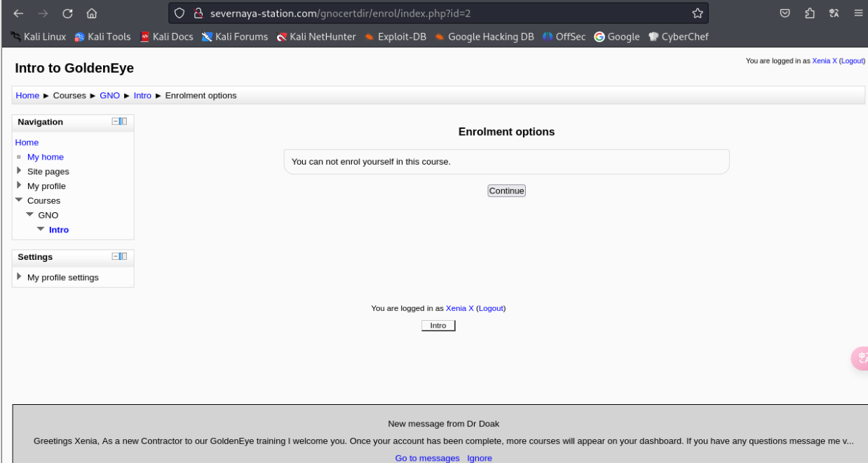Hide the Settings block
868x463 pixels.
click(116, 256)
